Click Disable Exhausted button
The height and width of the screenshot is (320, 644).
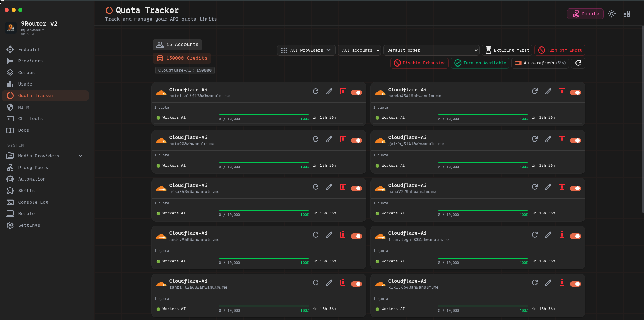[x=419, y=63]
